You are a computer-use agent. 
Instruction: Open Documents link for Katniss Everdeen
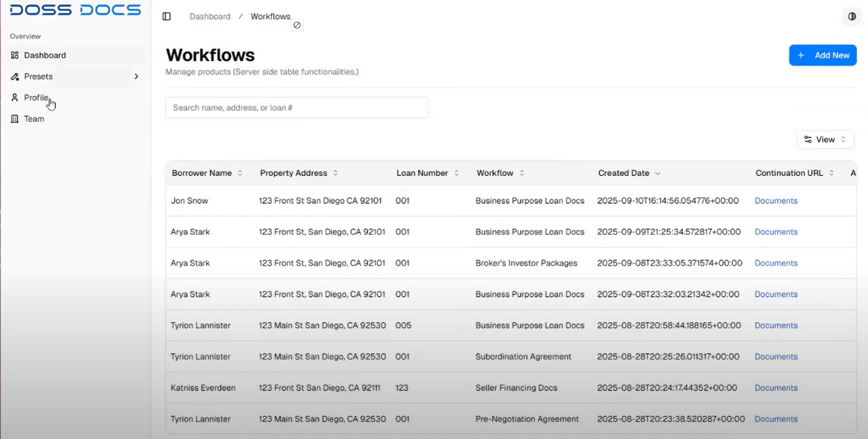pos(776,388)
